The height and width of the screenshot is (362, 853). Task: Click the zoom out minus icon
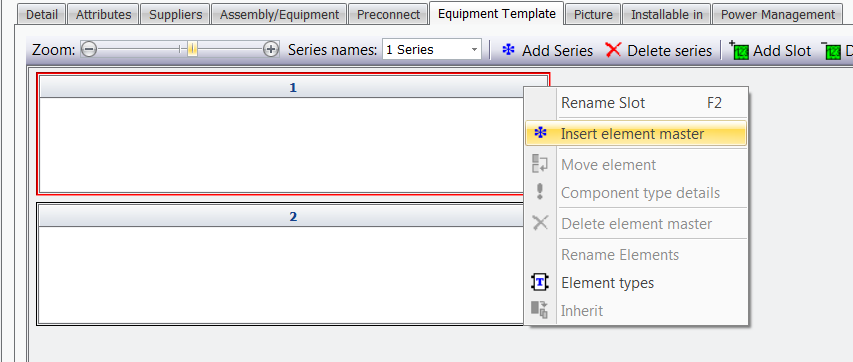coord(89,50)
